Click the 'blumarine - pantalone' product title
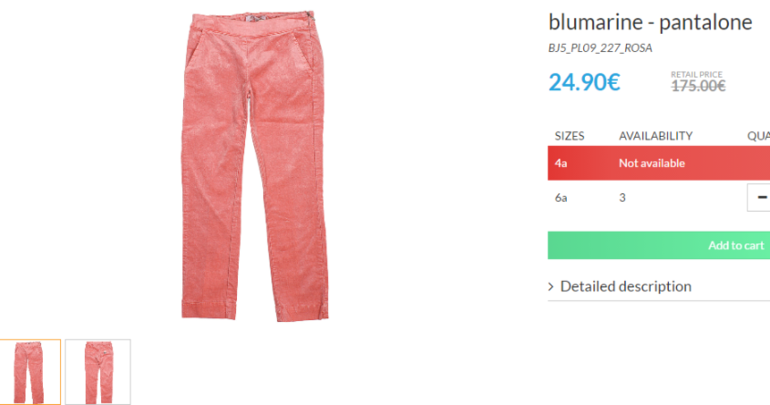770x405 pixels. (650, 22)
